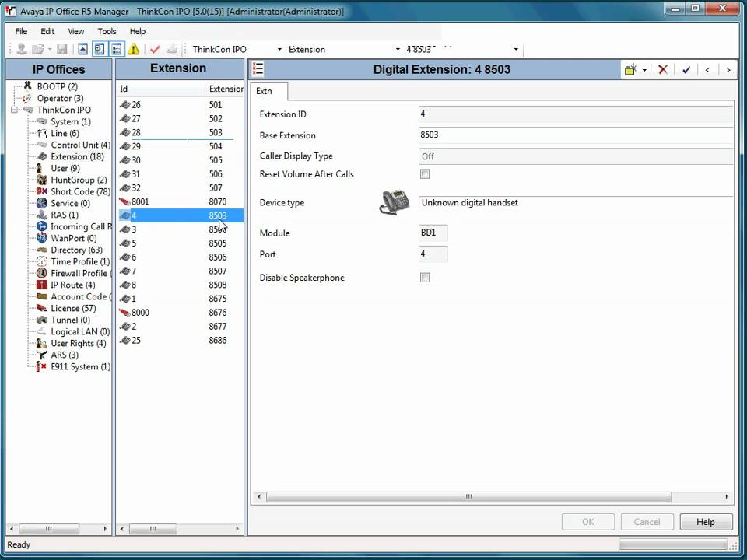Open Short Code (78) tree item
This screenshot has width=747, height=560.
[80, 192]
